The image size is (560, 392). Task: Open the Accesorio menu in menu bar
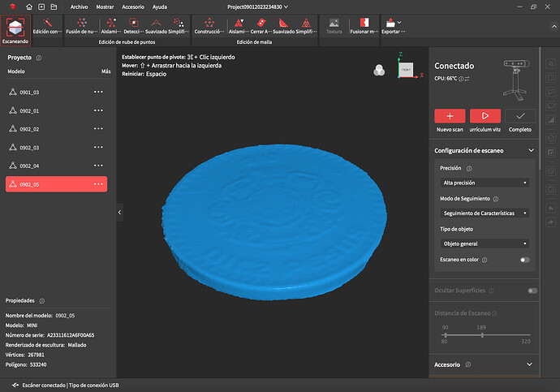pyautogui.click(x=133, y=6)
